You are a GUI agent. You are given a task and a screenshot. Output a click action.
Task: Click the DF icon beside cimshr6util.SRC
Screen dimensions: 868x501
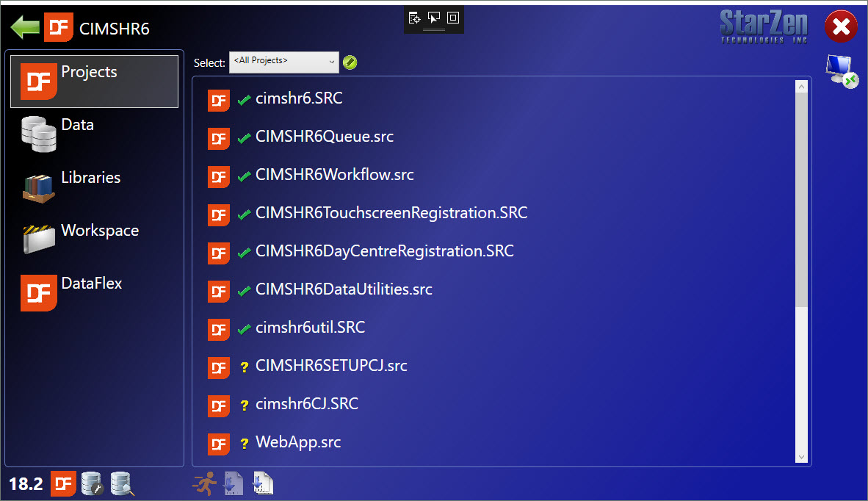click(x=219, y=329)
